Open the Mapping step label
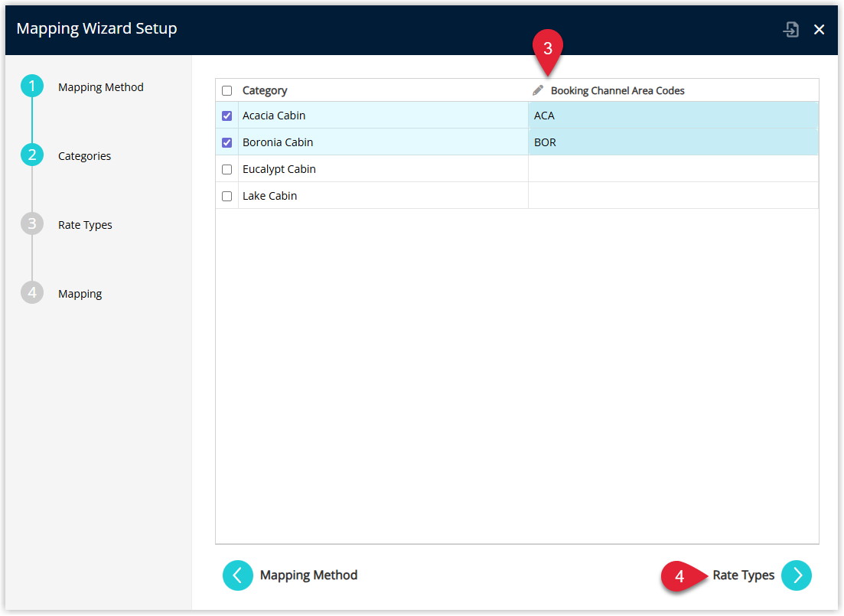This screenshot has width=844, height=616. [80, 294]
